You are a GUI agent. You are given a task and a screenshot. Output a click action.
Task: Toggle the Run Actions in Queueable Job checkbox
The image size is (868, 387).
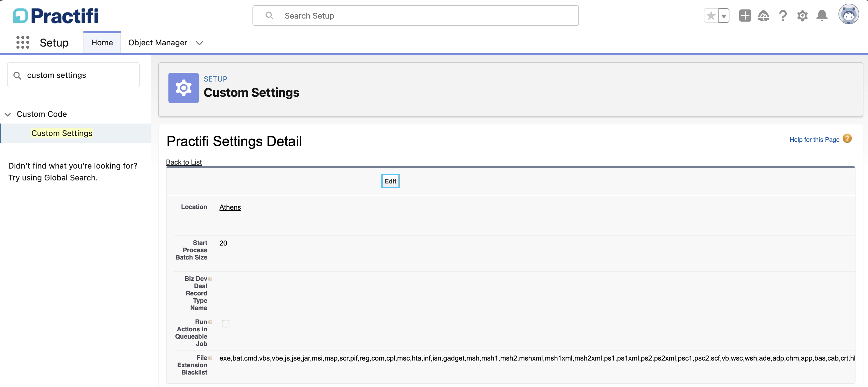(x=225, y=323)
